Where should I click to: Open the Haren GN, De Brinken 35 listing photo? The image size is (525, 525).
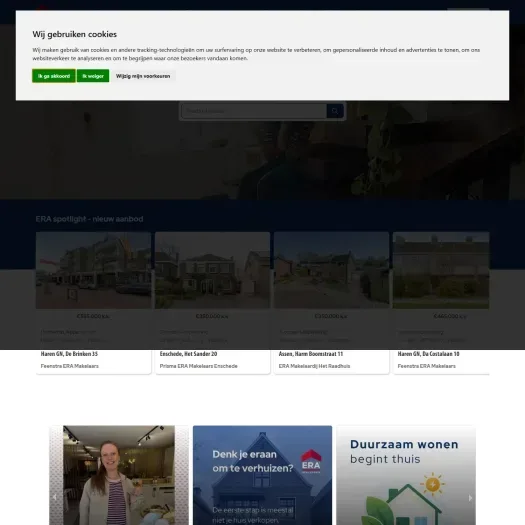click(x=93, y=270)
